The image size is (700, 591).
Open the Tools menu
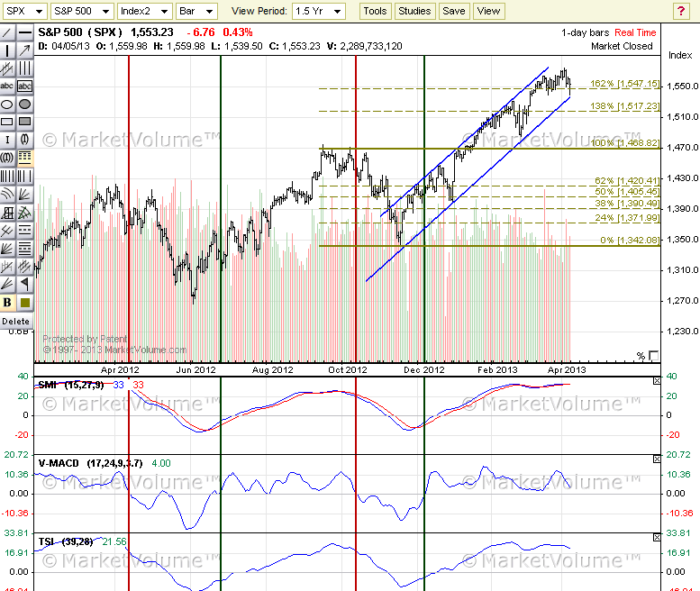coord(375,11)
